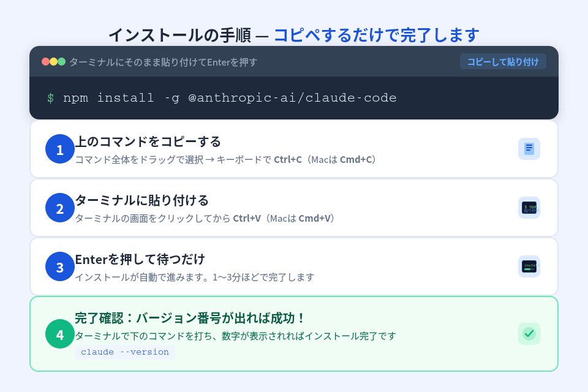
Task: Click the red terminal window dot
Action: tap(45, 62)
